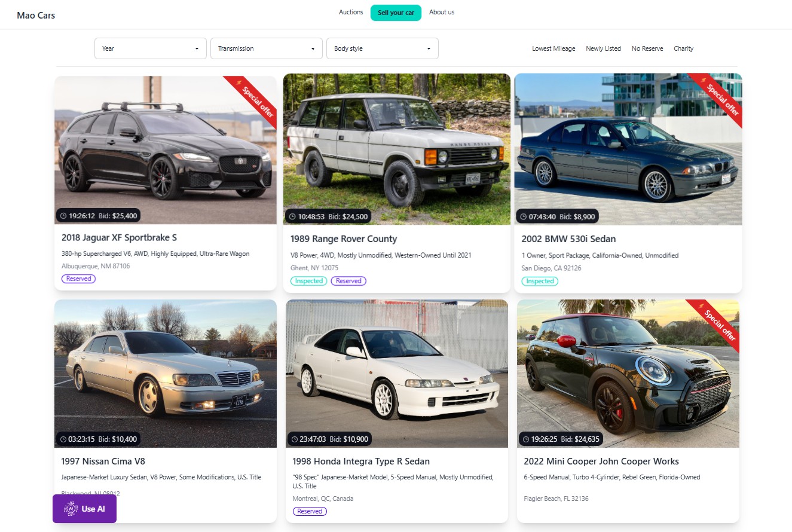Click the Inspected badge on BMW 530i
This screenshot has width=792, height=532.
point(540,281)
